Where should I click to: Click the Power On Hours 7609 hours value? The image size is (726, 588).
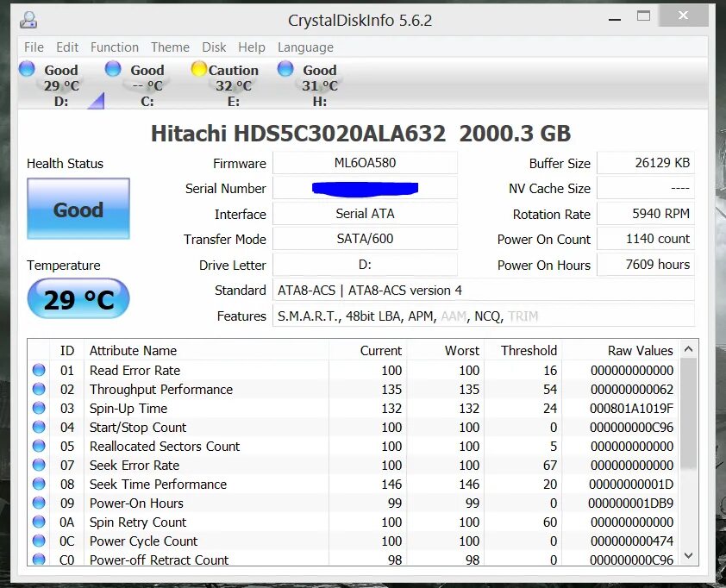click(x=646, y=265)
